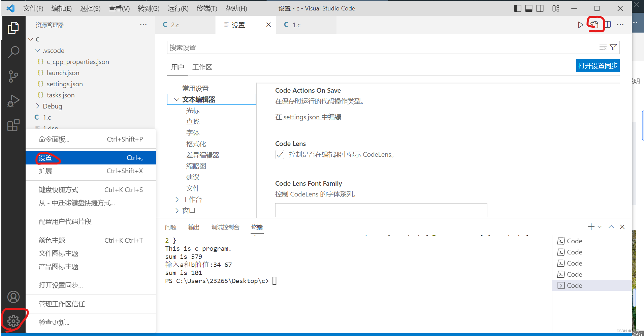Focus the 搜索设置 search box

click(x=383, y=48)
